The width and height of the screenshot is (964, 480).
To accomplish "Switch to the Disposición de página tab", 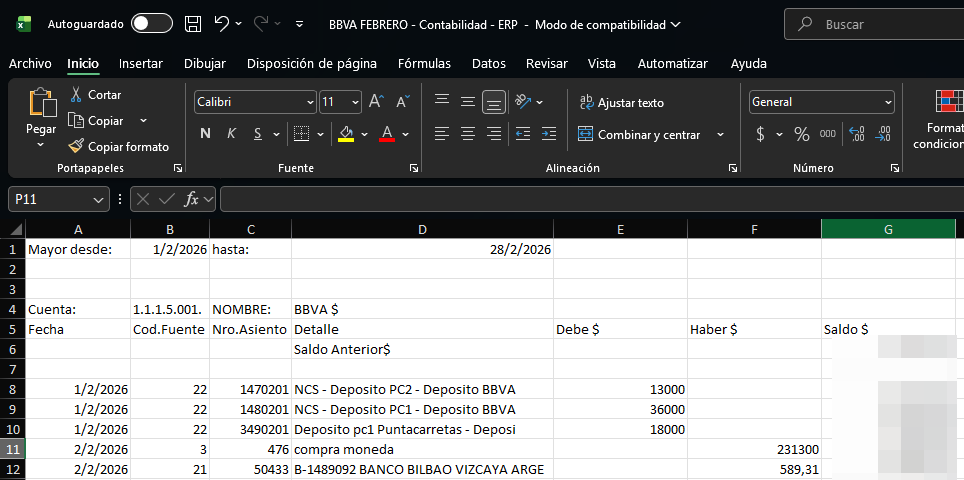I will [312, 63].
